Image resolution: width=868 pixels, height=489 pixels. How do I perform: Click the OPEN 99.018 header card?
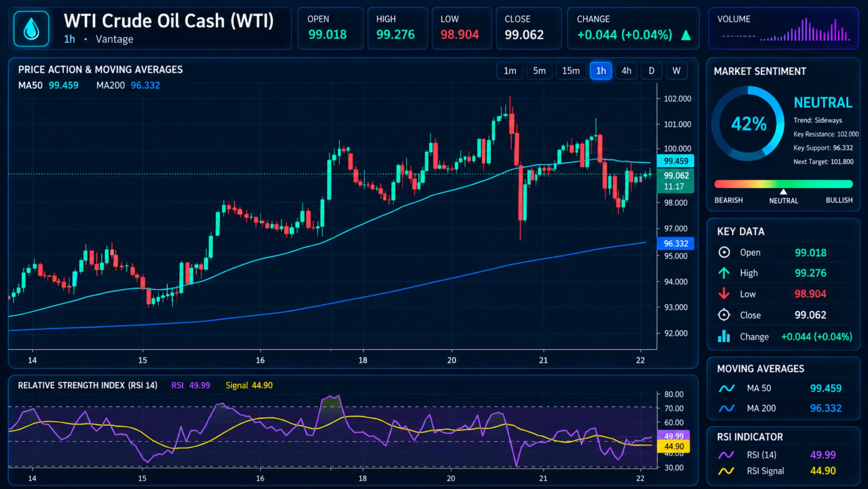click(x=330, y=29)
